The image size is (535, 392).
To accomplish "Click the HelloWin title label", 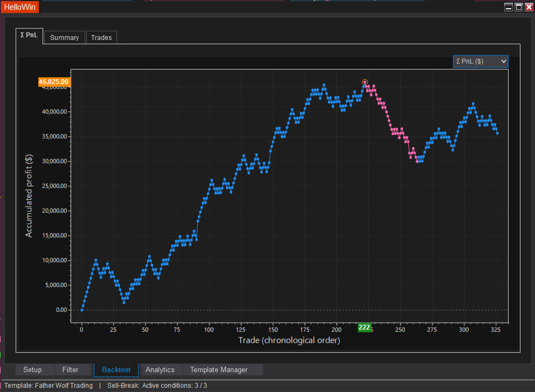I will pos(19,8).
